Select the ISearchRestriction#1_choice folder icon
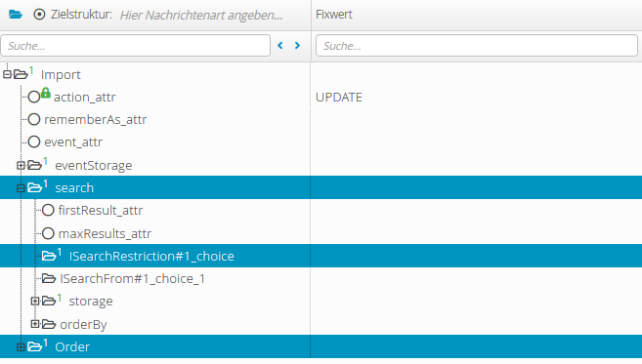 click(49, 256)
